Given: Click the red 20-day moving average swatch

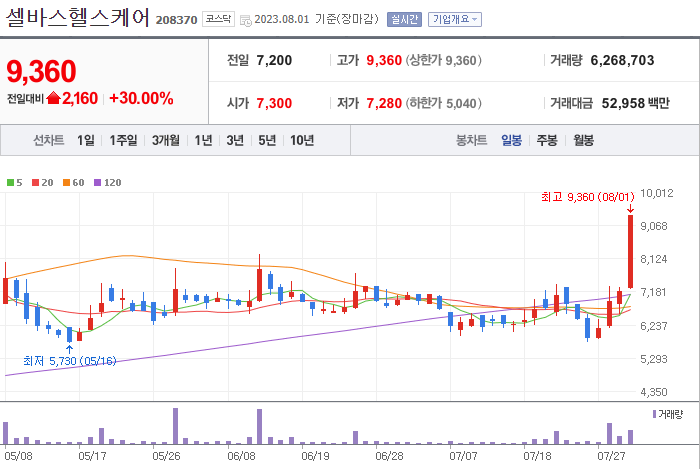Looking at the screenshot, I should [x=35, y=183].
